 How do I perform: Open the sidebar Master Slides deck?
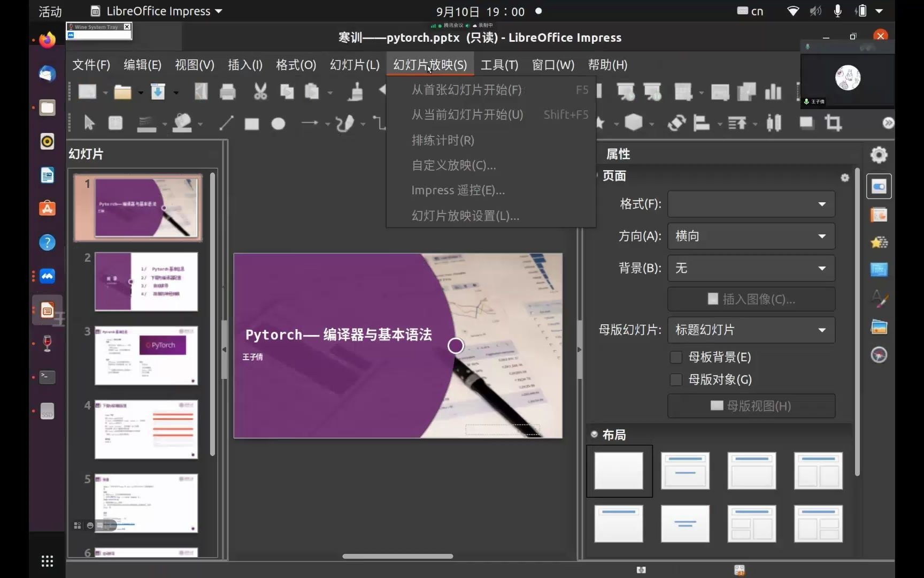pyautogui.click(x=879, y=269)
